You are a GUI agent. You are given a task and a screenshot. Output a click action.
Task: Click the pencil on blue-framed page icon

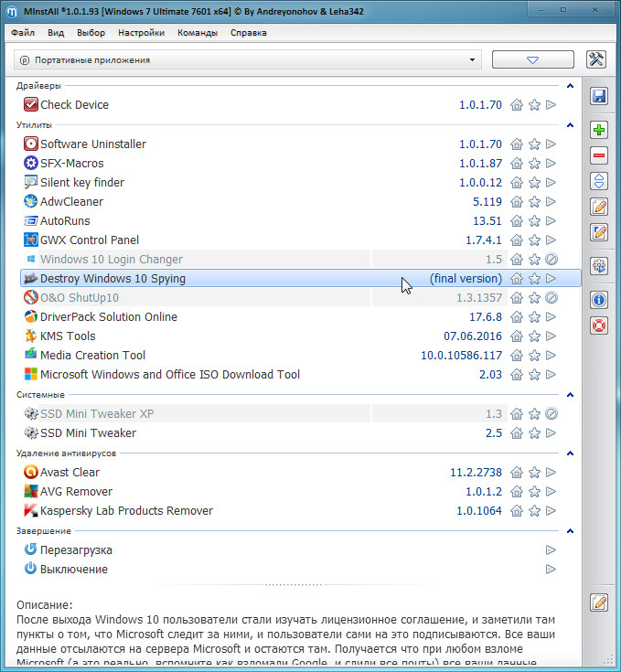[599, 232]
